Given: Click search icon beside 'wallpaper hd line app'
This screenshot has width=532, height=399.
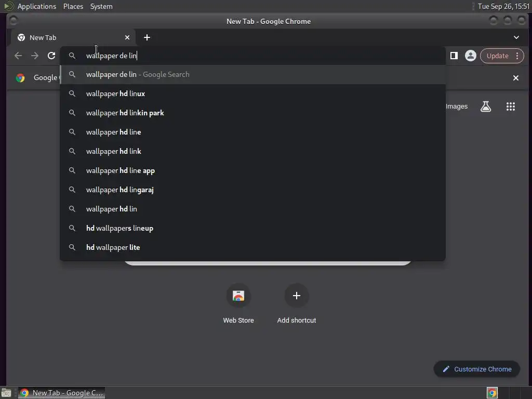Looking at the screenshot, I should tap(72, 170).
